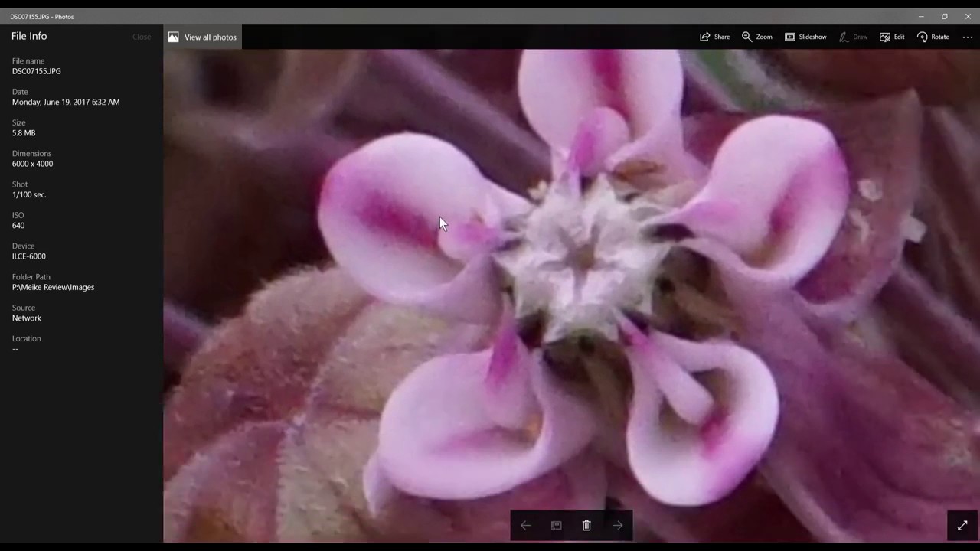Open the Zoom control
Viewport: 980px width, 551px height.
[756, 37]
